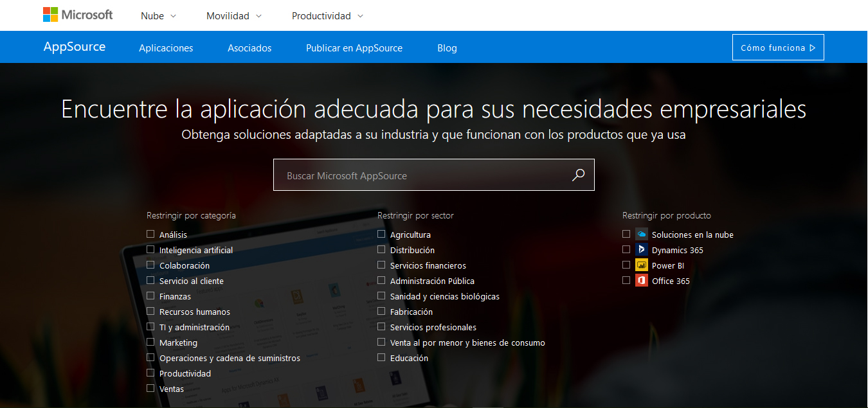868x408 pixels.
Task: Check the Análisis category checkbox
Action: tap(150, 234)
